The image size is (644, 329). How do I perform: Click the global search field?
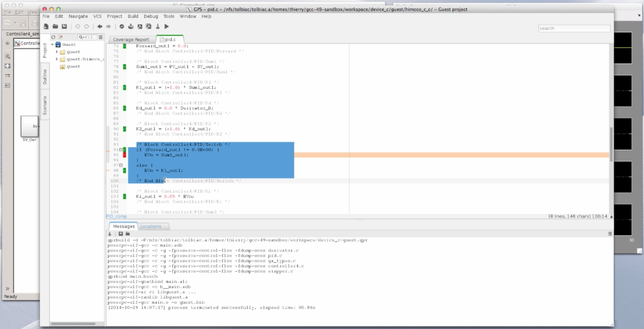574,28
